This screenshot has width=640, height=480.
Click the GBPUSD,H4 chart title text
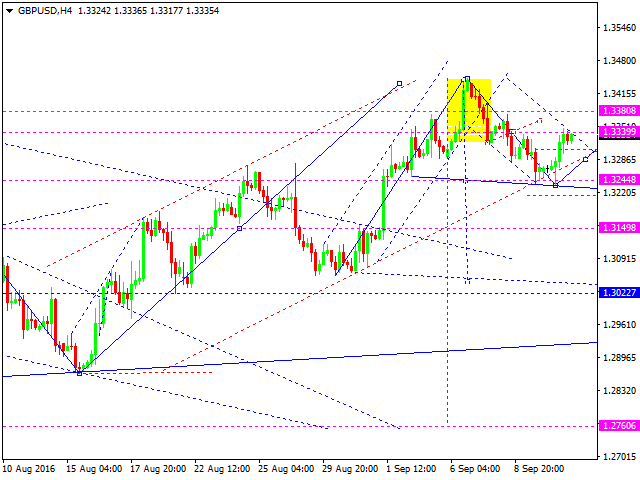pos(45,11)
